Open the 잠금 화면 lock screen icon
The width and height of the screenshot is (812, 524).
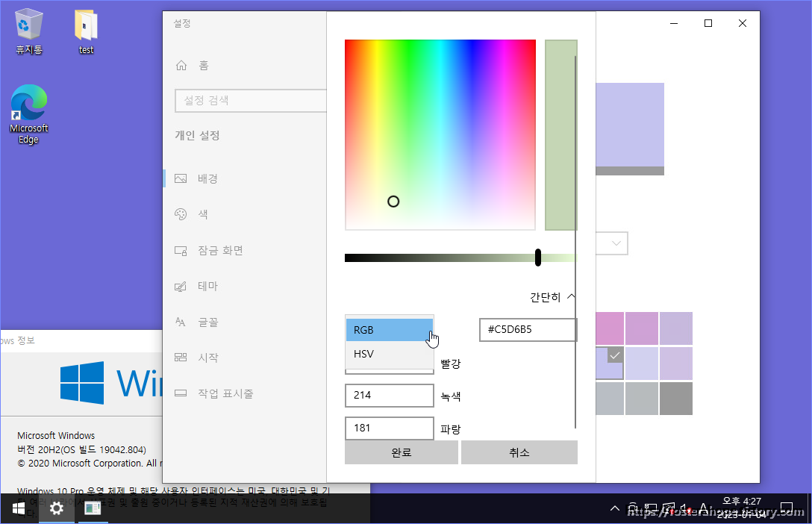coord(181,251)
